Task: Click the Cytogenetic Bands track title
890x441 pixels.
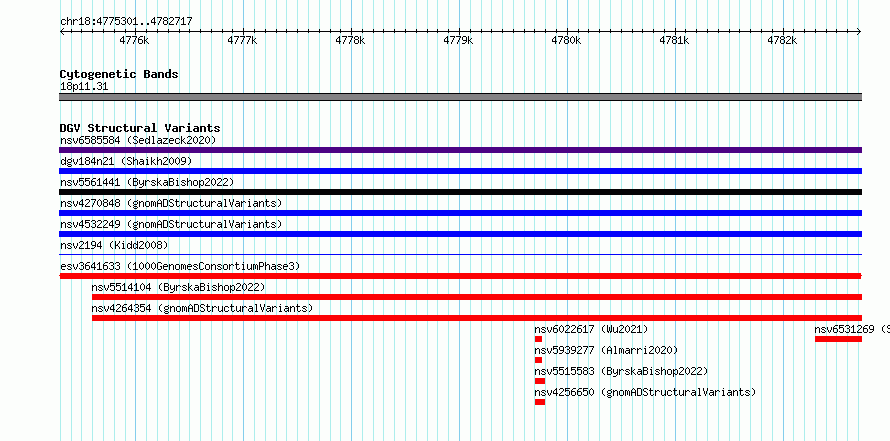Action: coord(119,74)
